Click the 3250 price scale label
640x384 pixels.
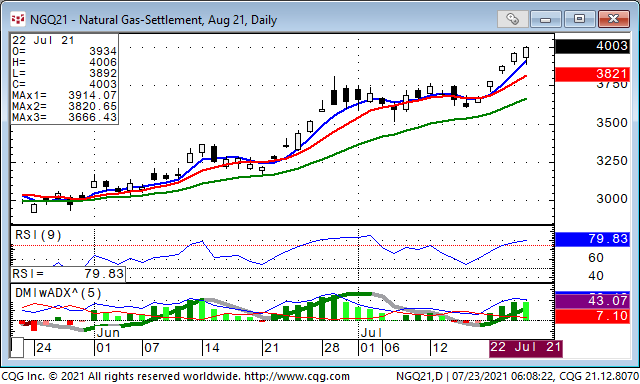point(612,161)
